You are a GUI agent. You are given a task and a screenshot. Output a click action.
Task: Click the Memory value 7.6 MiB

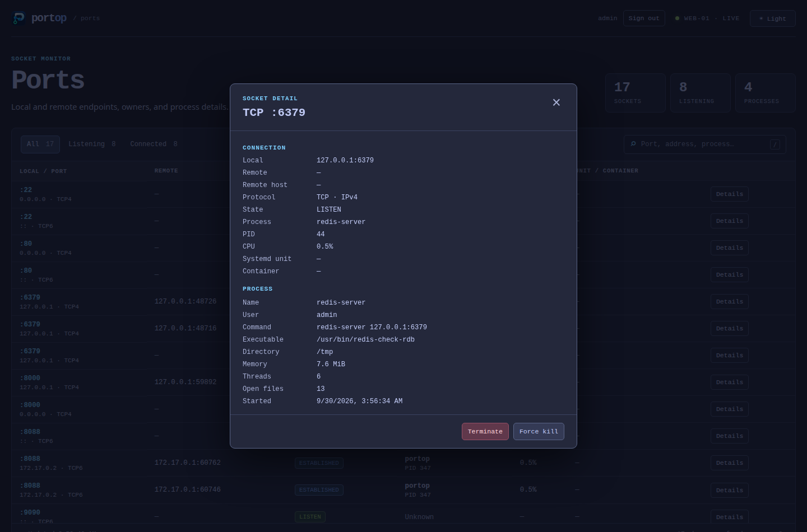coord(331,364)
